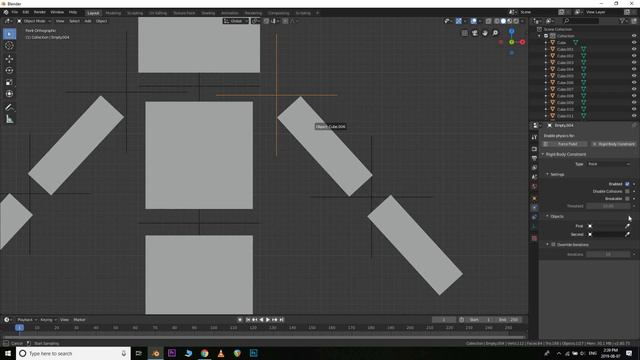Click the pan view hand icon

(x=485, y=33)
